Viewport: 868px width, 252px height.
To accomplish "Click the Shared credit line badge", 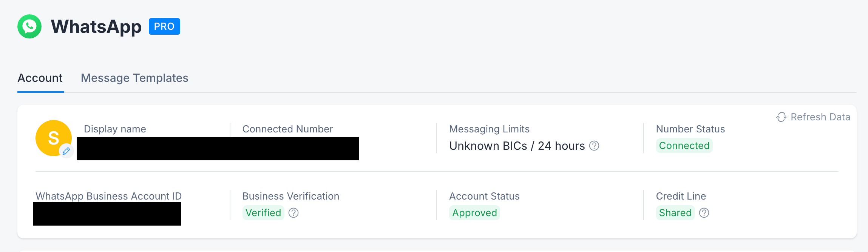I will coord(675,213).
